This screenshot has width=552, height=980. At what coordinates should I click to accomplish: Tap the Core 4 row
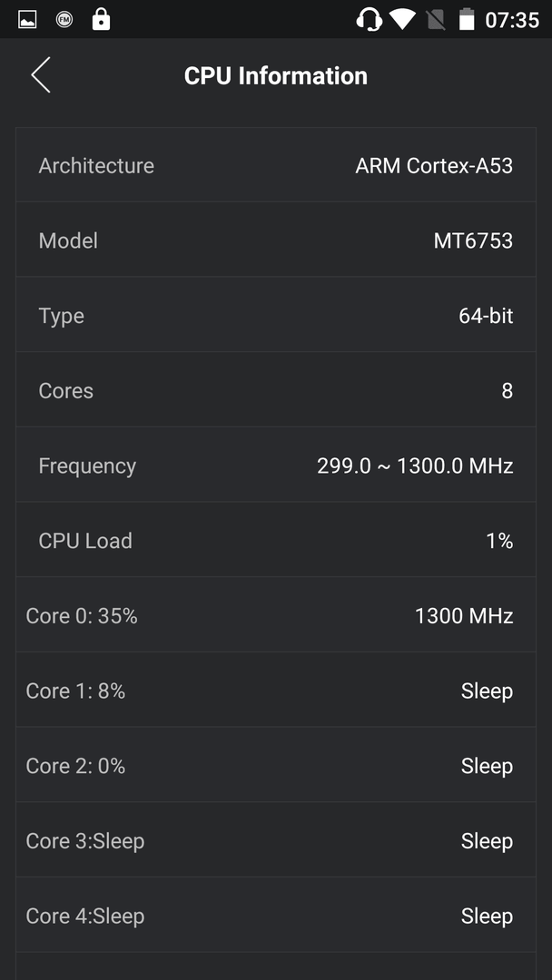[x=276, y=915]
